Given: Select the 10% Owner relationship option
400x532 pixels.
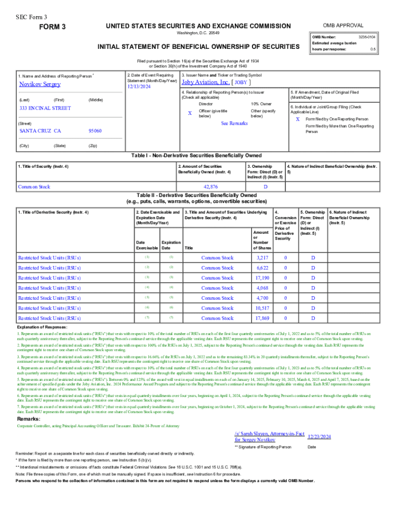Looking at the screenshot, I should [261, 104].
